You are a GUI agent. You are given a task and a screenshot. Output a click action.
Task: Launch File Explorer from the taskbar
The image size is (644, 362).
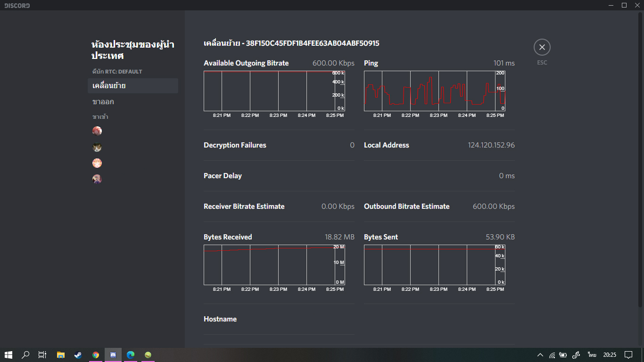[x=61, y=355]
